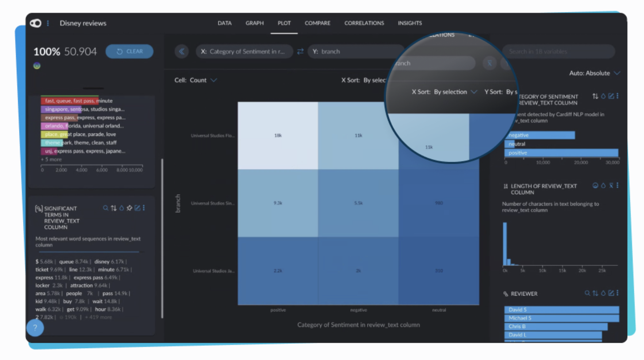Select the 'theme park, theme, clean' topic bar
The image size is (644, 360).
[x=52, y=143]
